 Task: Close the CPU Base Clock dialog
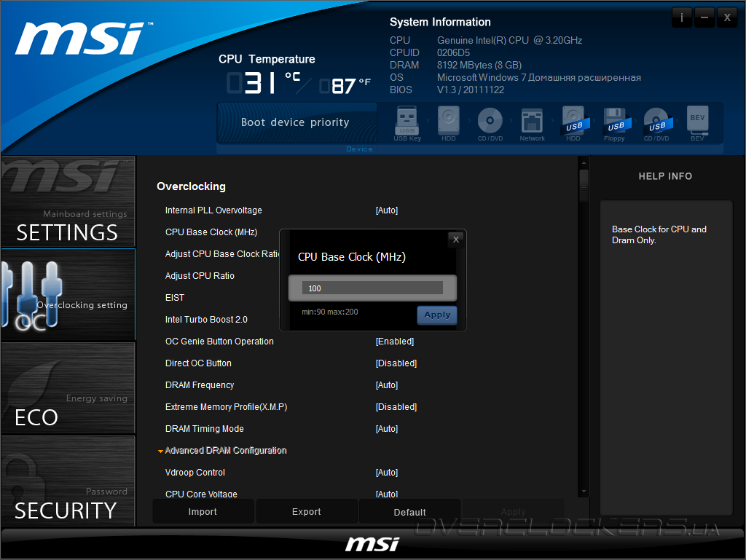tap(456, 240)
